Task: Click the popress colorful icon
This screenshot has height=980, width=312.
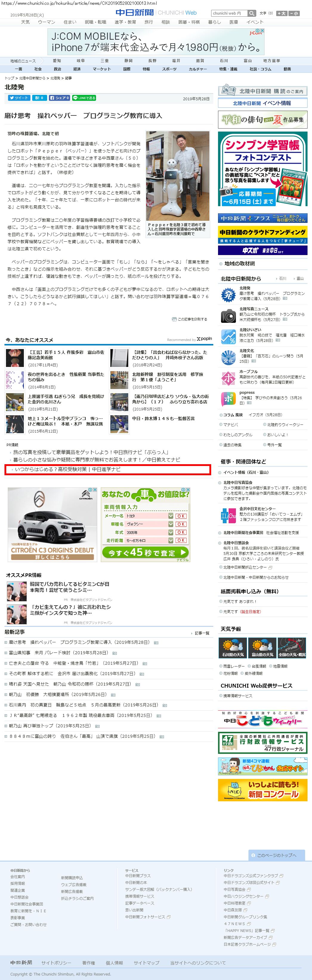Action: click(228, 399)
